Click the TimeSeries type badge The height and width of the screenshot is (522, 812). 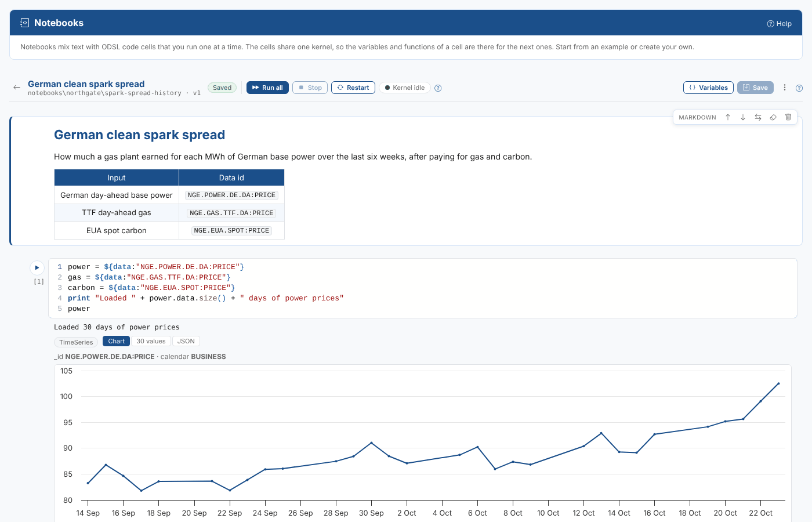(76, 342)
